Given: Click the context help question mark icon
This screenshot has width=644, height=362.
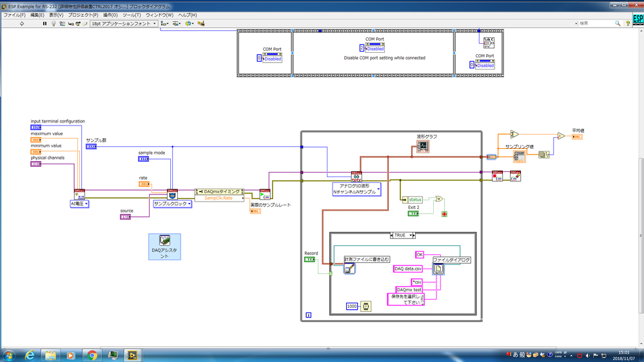Looking at the screenshot, I should pyautogui.click(x=628, y=23).
